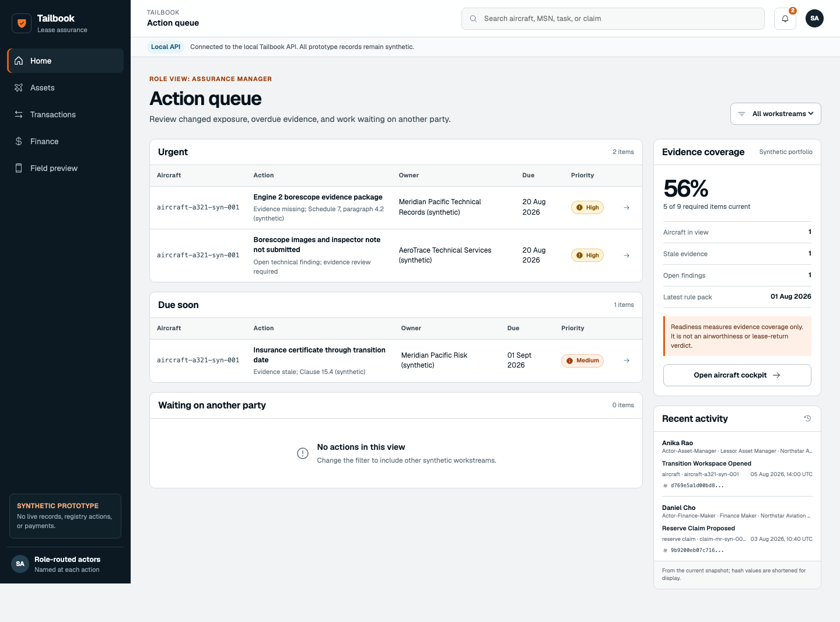Open the notifications bell
The height and width of the screenshot is (622, 840).
785,19
